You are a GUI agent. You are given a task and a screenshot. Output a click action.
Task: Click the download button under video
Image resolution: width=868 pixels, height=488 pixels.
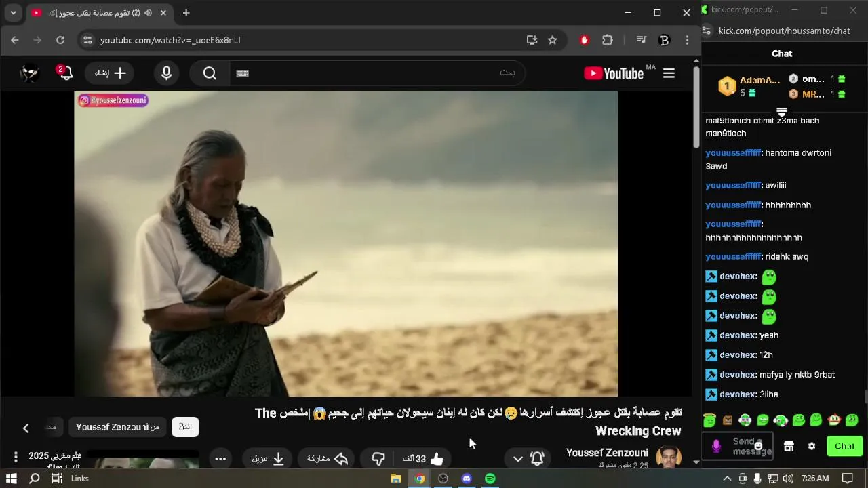(x=268, y=459)
